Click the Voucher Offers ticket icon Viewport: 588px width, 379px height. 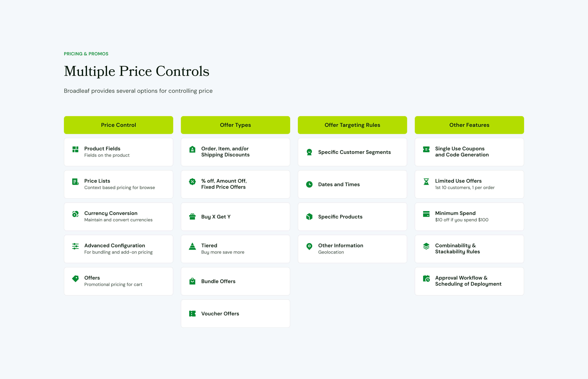[x=193, y=314]
